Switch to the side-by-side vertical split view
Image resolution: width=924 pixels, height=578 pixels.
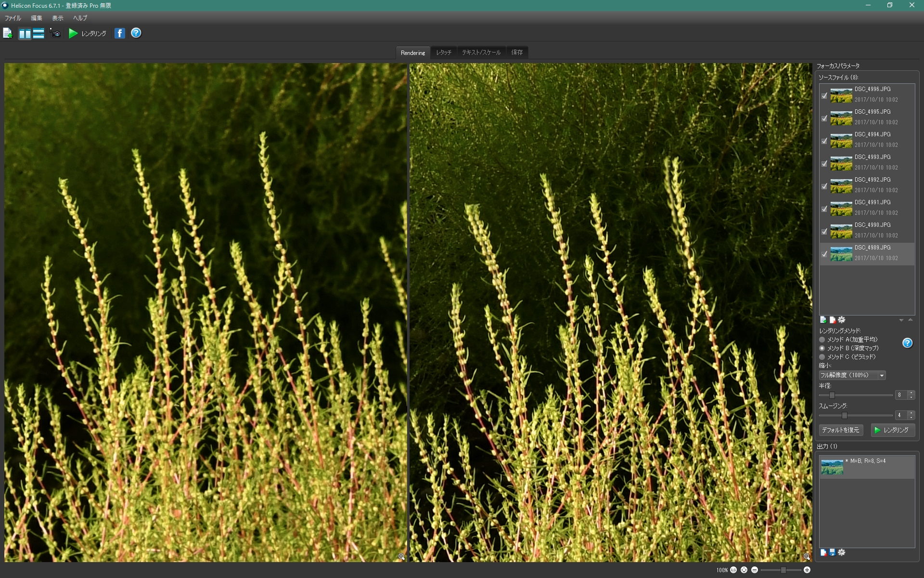point(25,33)
